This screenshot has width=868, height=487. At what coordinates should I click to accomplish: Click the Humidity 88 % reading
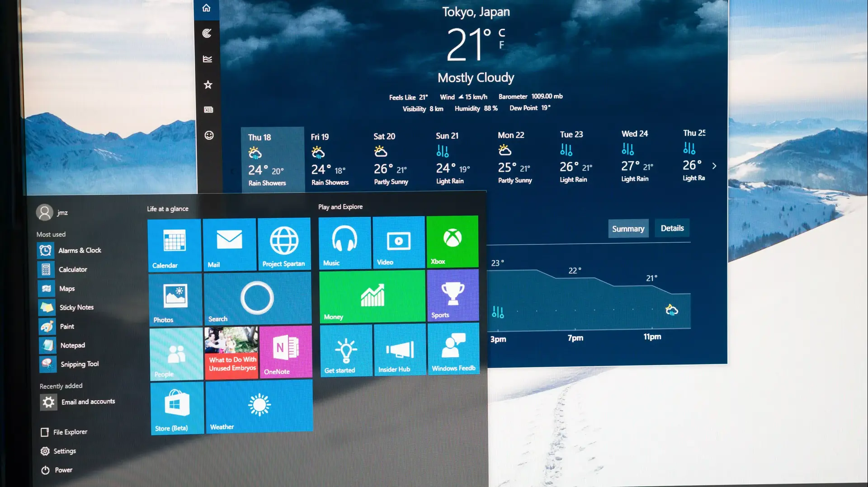click(x=476, y=108)
